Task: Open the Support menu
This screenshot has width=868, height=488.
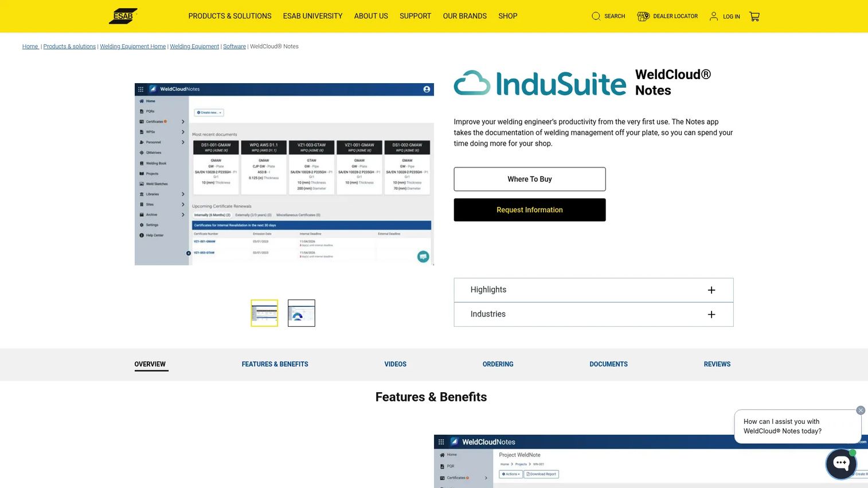Action: (x=415, y=16)
